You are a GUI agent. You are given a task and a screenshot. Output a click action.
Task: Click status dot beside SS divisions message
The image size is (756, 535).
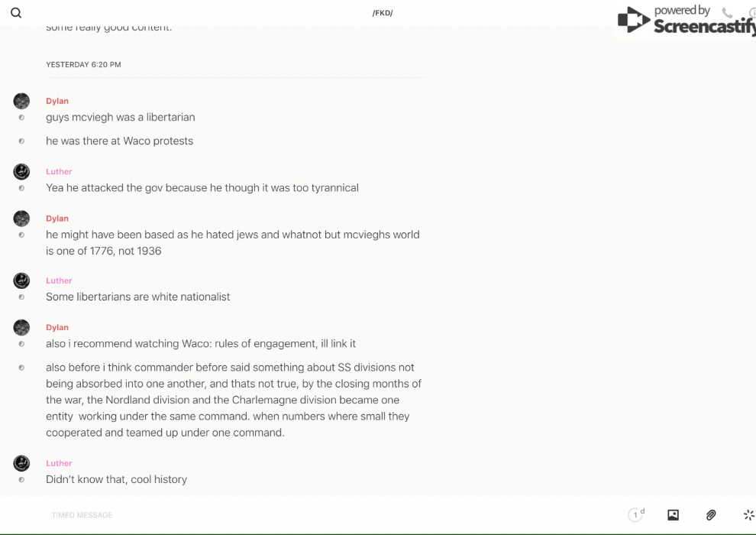(21, 368)
